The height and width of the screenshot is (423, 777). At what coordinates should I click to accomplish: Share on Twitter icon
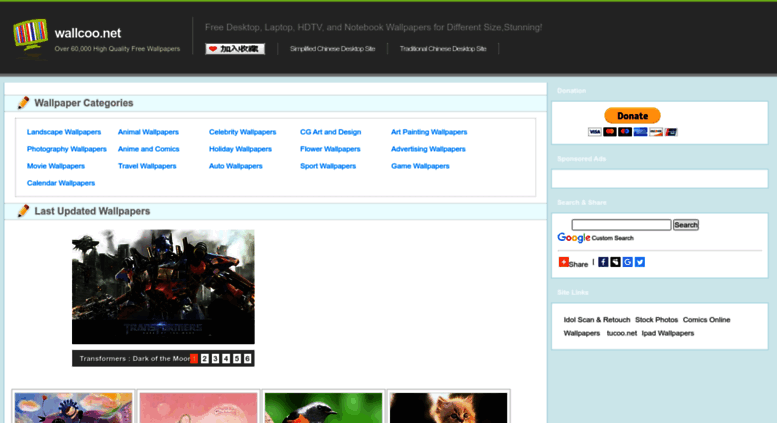[x=640, y=262]
